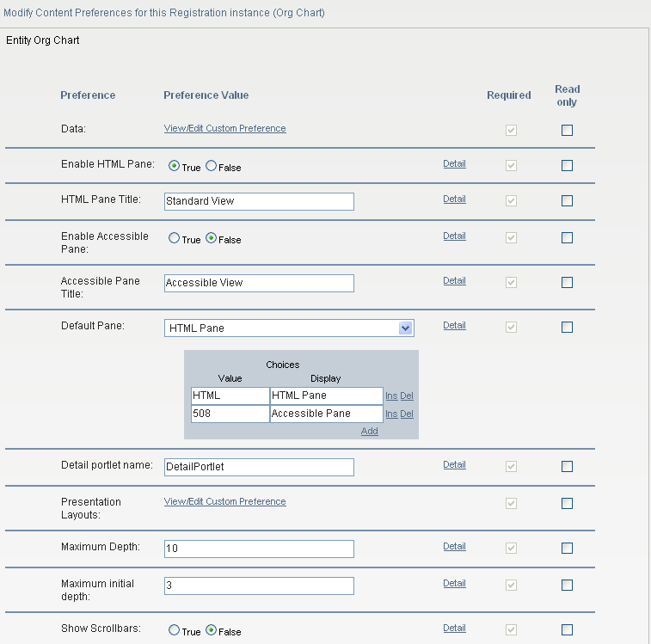Check Read only box for Data
This screenshot has height=644, width=651.
click(x=567, y=131)
